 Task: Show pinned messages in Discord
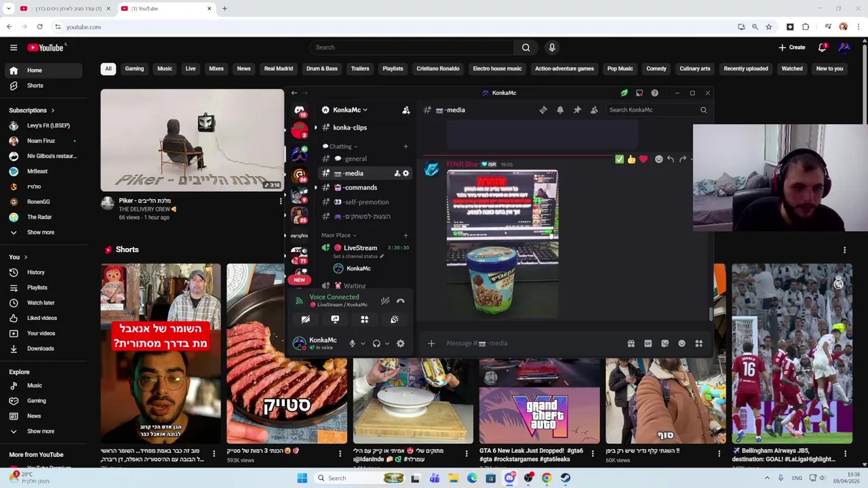[577, 110]
